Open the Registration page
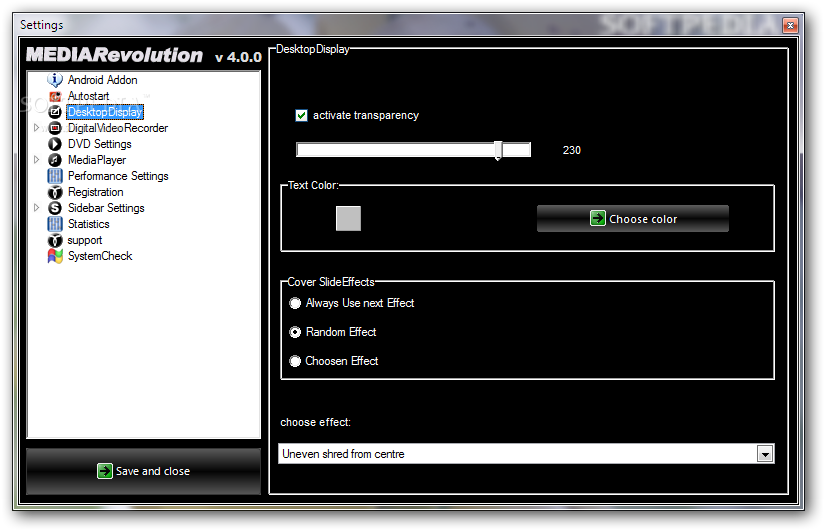 point(95,192)
